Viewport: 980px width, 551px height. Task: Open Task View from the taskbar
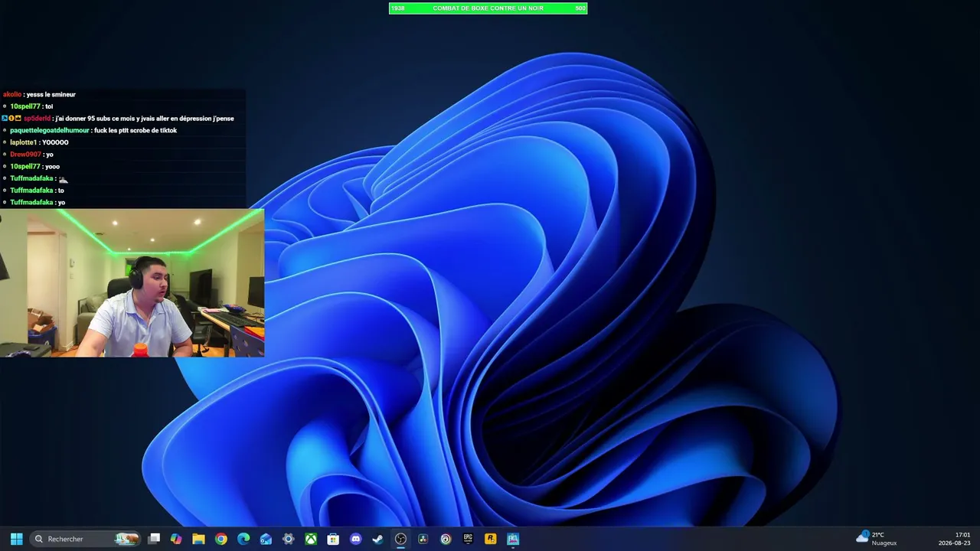click(154, 539)
